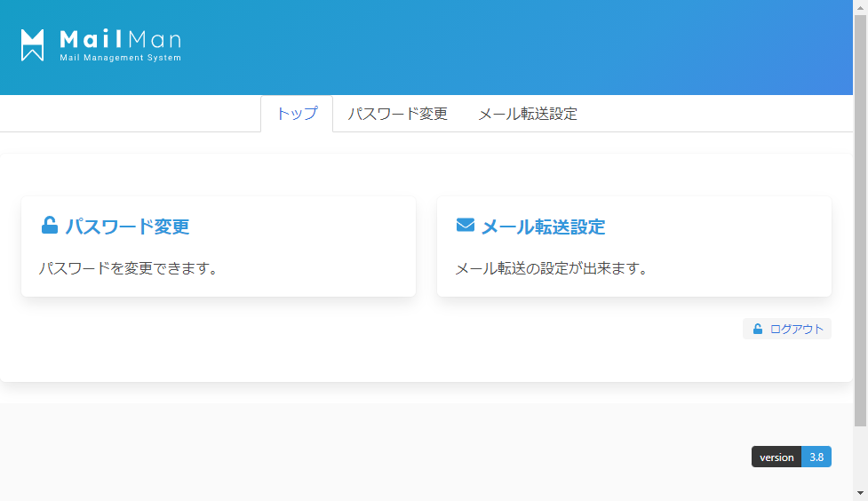The height and width of the screenshot is (501, 868).
Task: Click the blue 3.8 version number
Action: (x=816, y=457)
